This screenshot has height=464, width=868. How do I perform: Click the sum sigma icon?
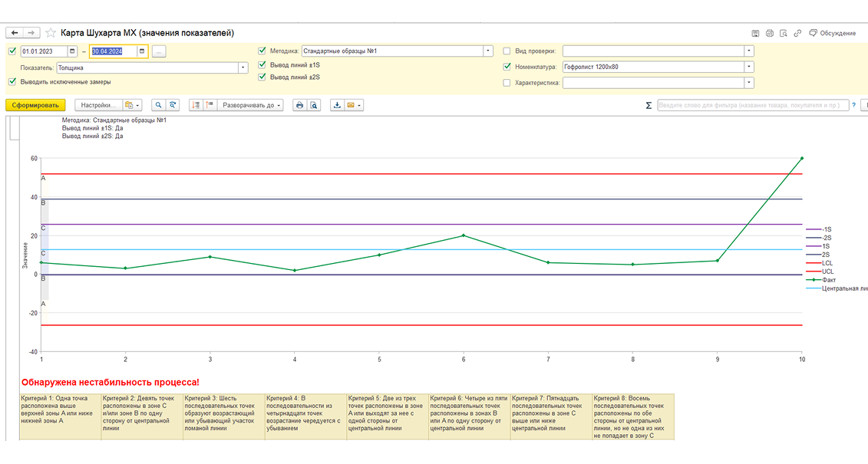click(649, 105)
